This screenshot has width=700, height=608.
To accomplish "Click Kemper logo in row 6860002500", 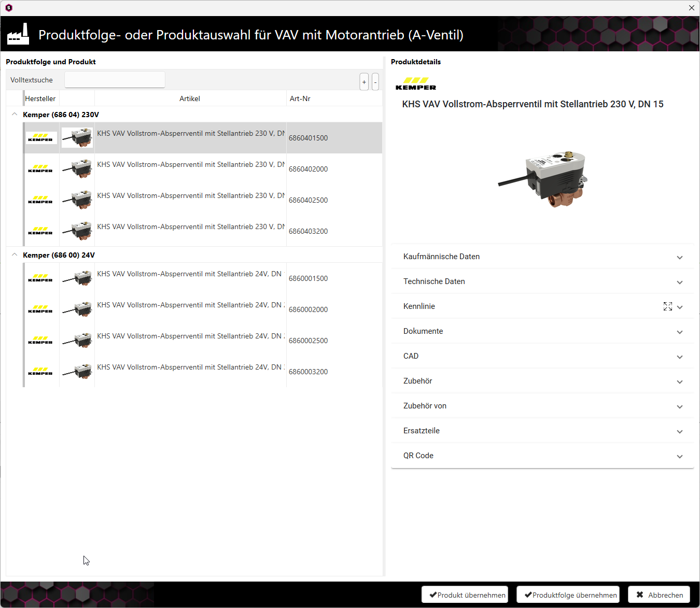I will click(x=41, y=341).
